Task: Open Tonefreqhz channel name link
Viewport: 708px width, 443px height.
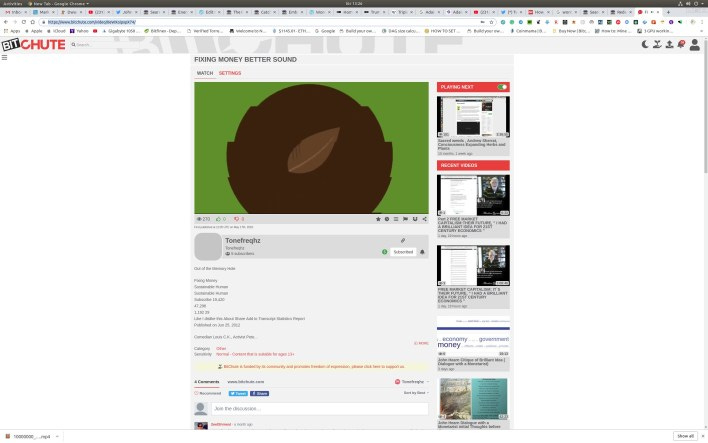Action: (x=242, y=241)
